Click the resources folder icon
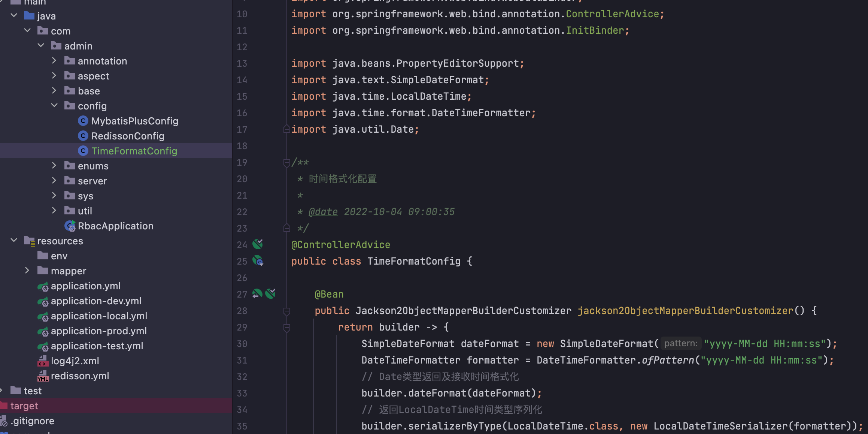The width and height of the screenshot is (868, 434). point(30,241)
